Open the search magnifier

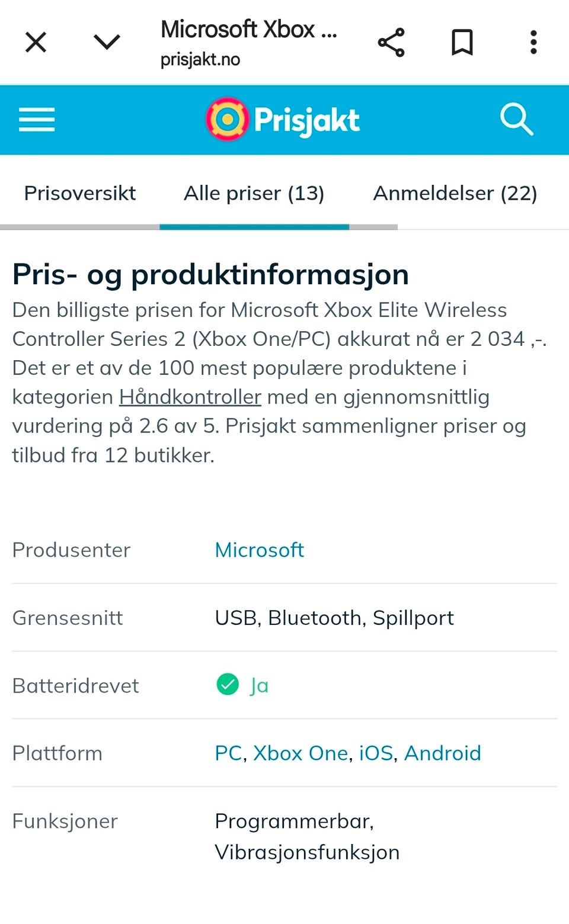tap(517, 120)
